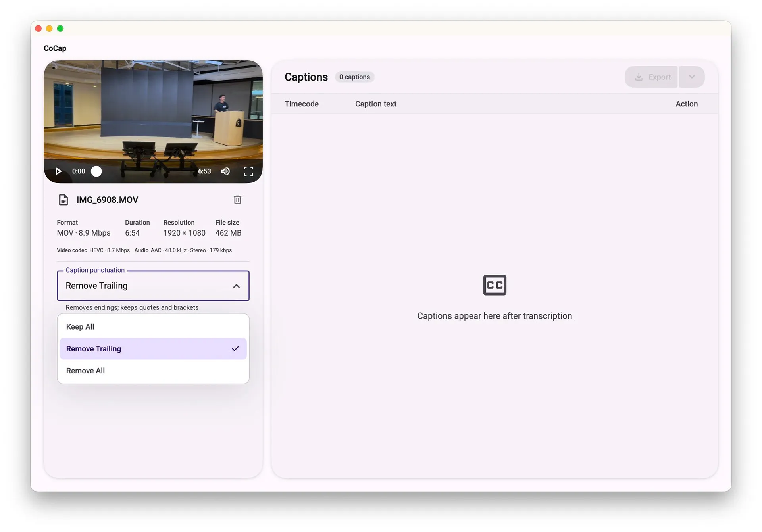Click the download icon on Export
Image resolution: width=762 pixels, height=532 pixels.
tap(639, 77)
